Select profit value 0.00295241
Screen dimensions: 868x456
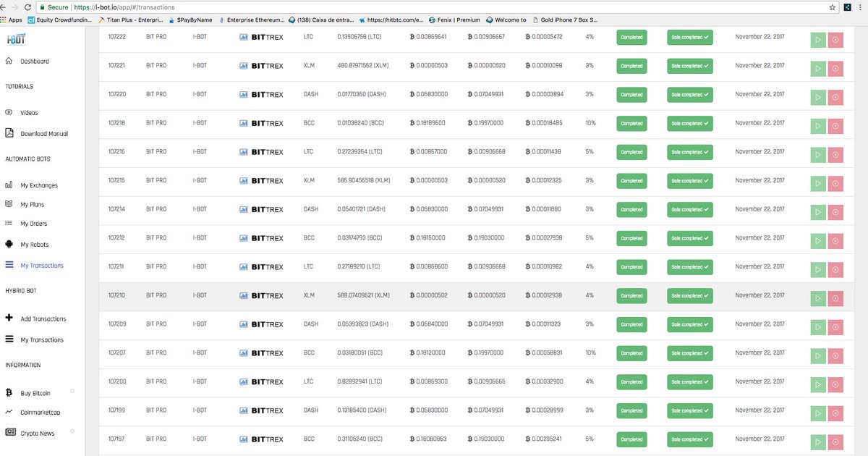click(x=544, y=439)
